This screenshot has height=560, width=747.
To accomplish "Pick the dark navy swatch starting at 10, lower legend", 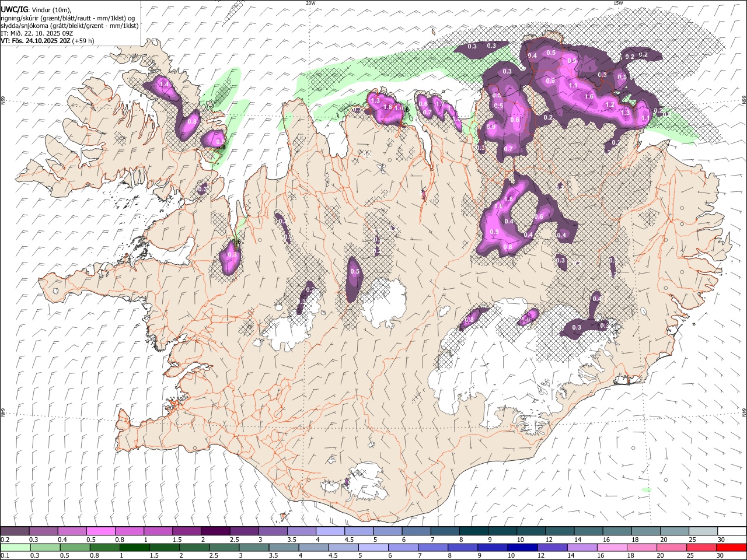I will point(522,547).
